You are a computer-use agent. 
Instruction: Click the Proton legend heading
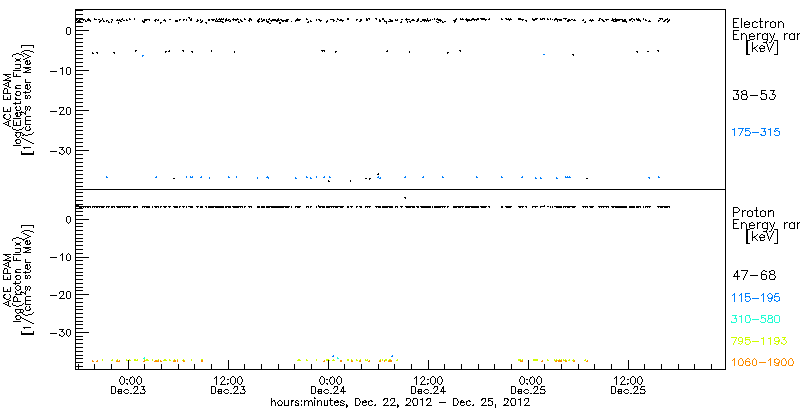pos(753,212)
